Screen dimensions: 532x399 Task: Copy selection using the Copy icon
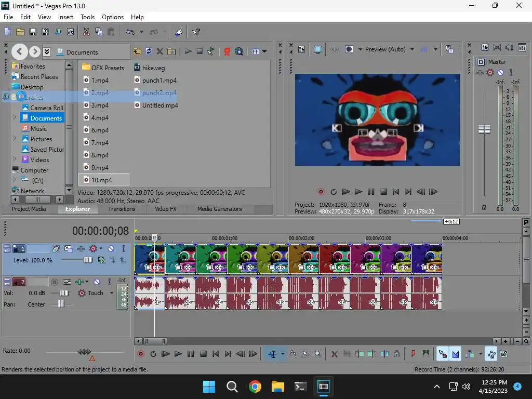point(99,32)
